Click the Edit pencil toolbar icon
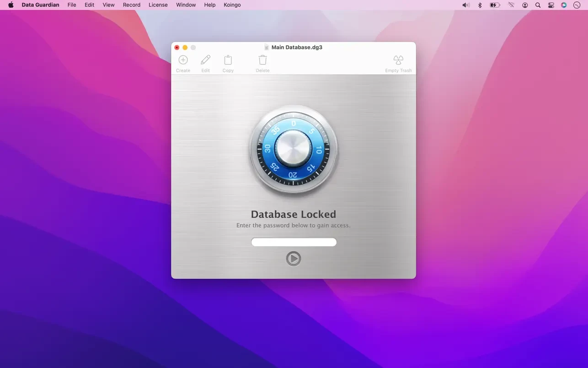The height and width of the screenshot is (368, 588). 206,60
